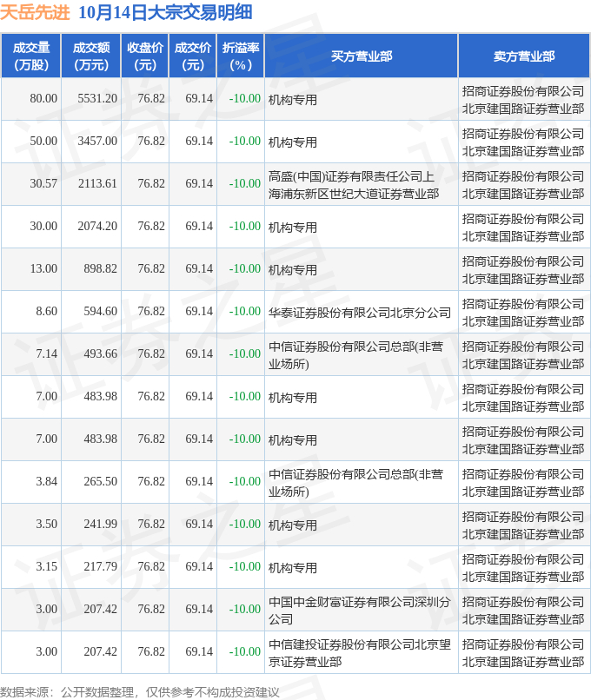
Task: Select the 收盘价(元) column header
Action: (x=145, y=56)
